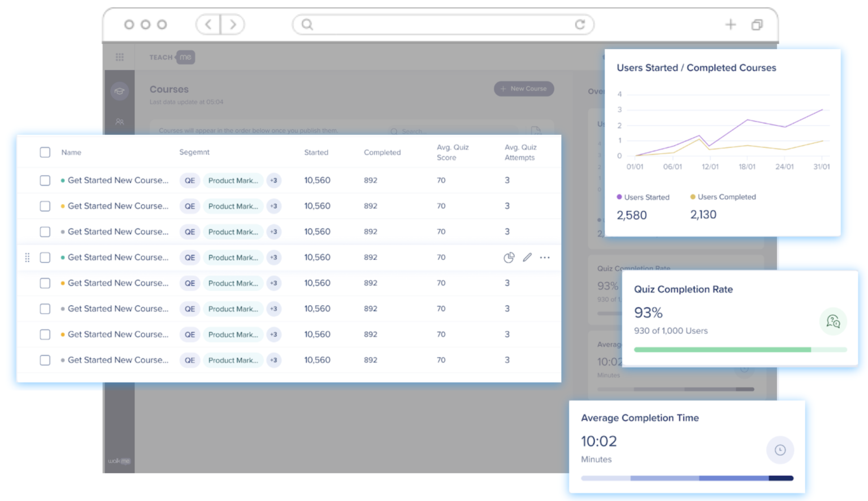Click inside the browser address bar

point(442,24)
